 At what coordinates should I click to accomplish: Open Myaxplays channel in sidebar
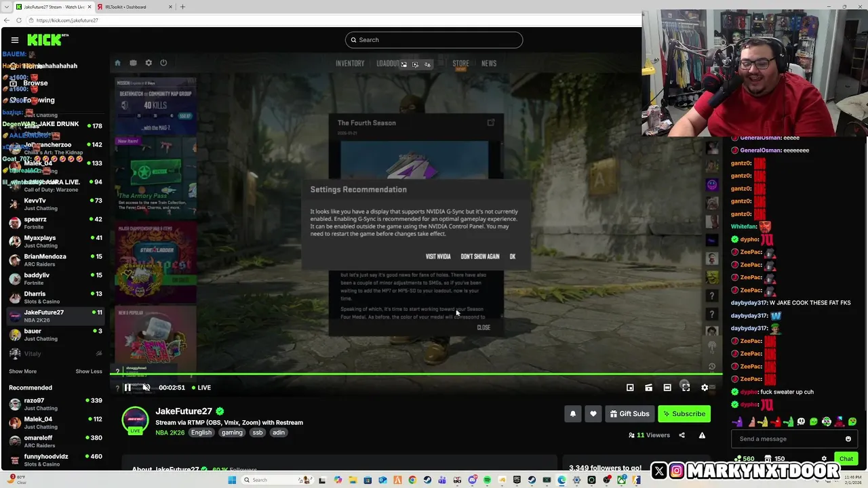click(56, 241)
